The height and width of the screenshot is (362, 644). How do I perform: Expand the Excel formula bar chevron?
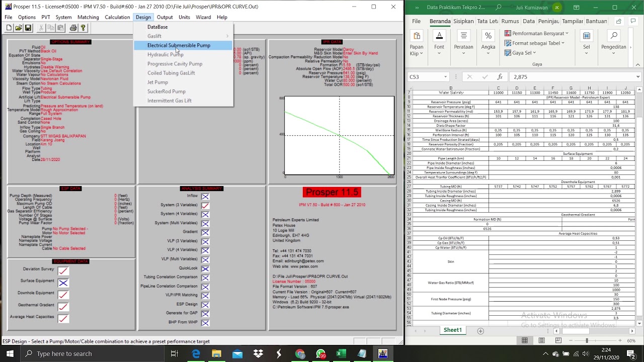coord(638,77)
